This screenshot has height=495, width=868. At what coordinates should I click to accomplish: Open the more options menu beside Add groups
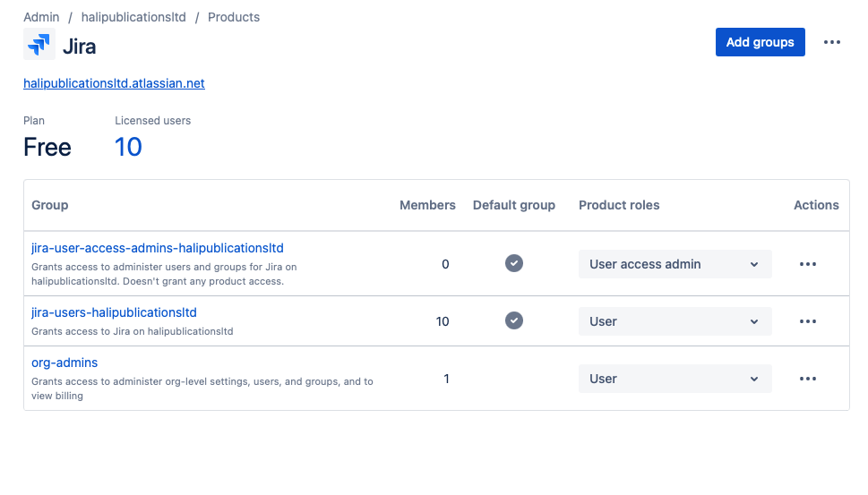(832, 42)
